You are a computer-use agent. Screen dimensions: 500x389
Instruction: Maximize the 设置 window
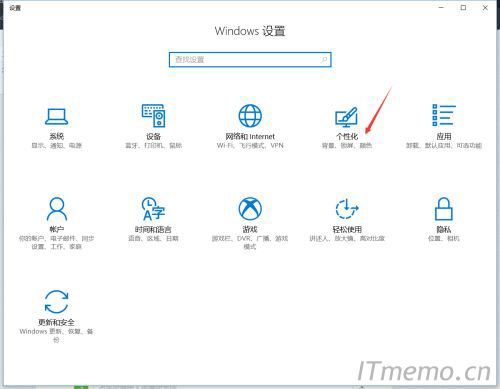[463, 8]
